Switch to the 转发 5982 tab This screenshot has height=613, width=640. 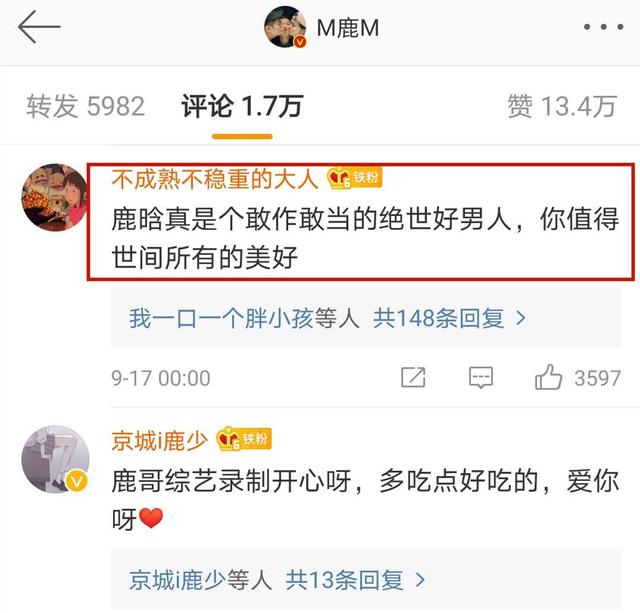[x=86, y=107]
